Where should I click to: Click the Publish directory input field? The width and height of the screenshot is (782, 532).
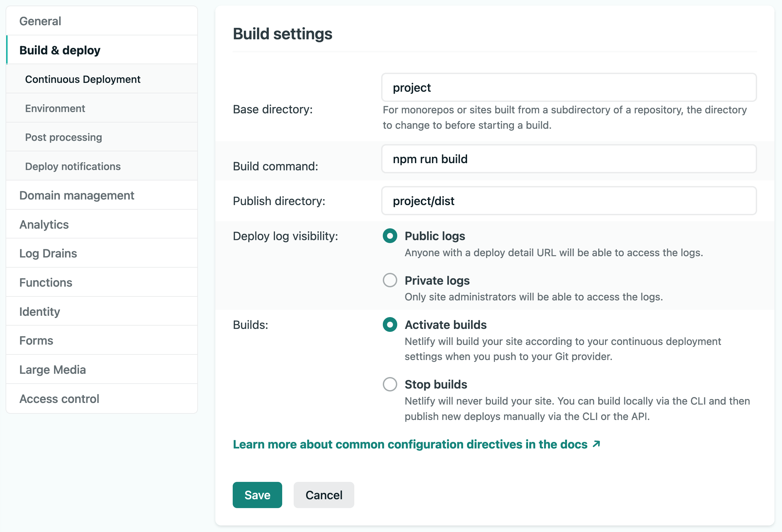[569, 201]
